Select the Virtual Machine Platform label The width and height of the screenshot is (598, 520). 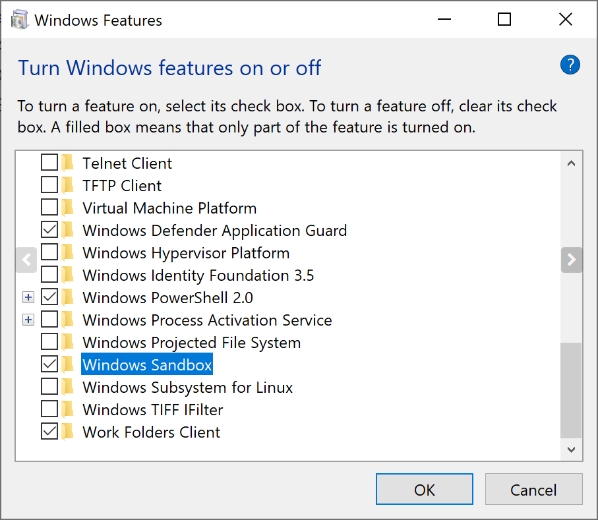[169, 208]
